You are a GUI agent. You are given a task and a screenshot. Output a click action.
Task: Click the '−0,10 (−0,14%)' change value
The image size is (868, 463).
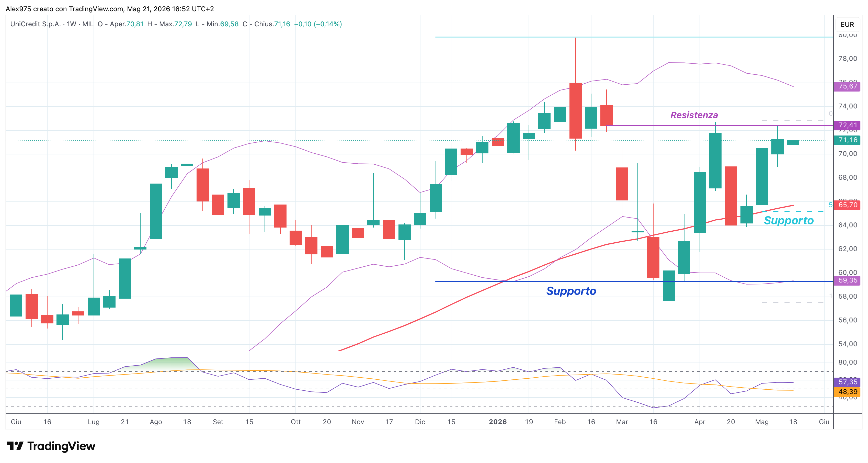[318, 24]
